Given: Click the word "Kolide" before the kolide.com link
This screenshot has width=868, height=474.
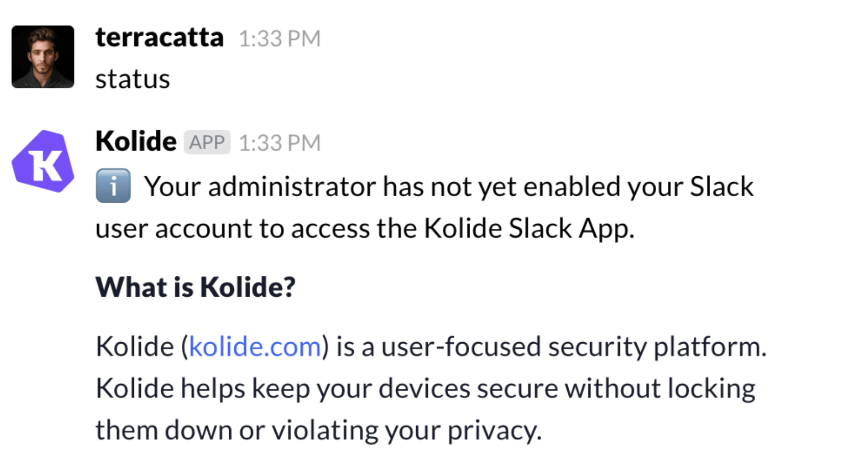Looking at the screenshot, I should [x=135, y=347].
